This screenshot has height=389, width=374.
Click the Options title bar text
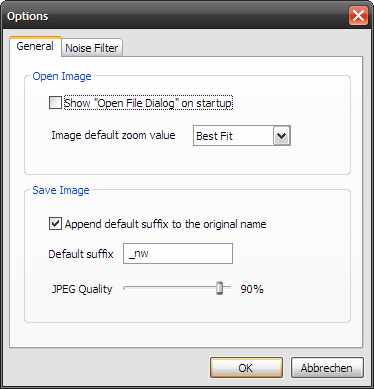28,16
